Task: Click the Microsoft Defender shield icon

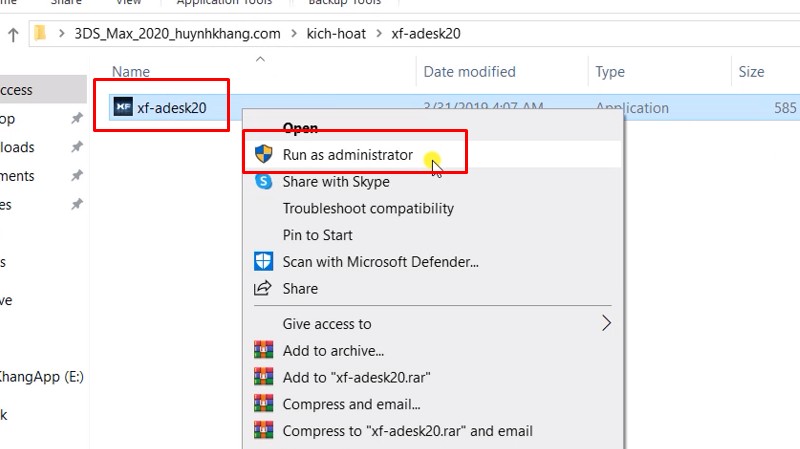Action: pyautogui.click(x=264, y=262)
